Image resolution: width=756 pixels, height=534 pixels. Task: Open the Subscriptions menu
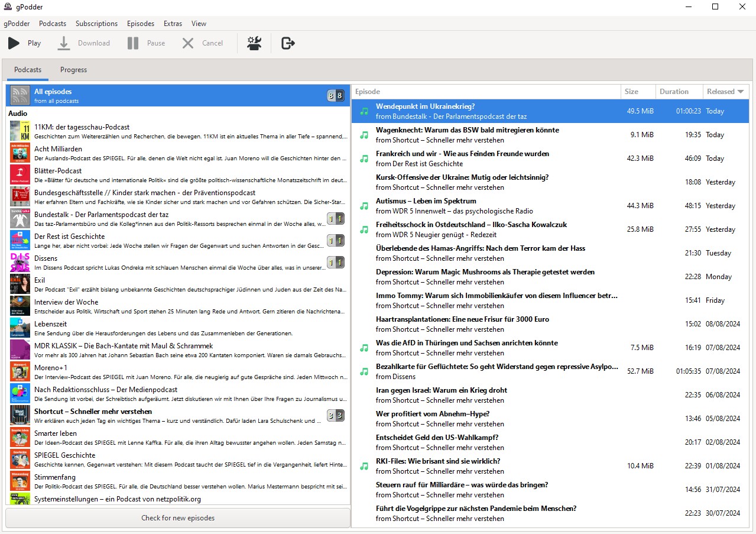point(96,24)
